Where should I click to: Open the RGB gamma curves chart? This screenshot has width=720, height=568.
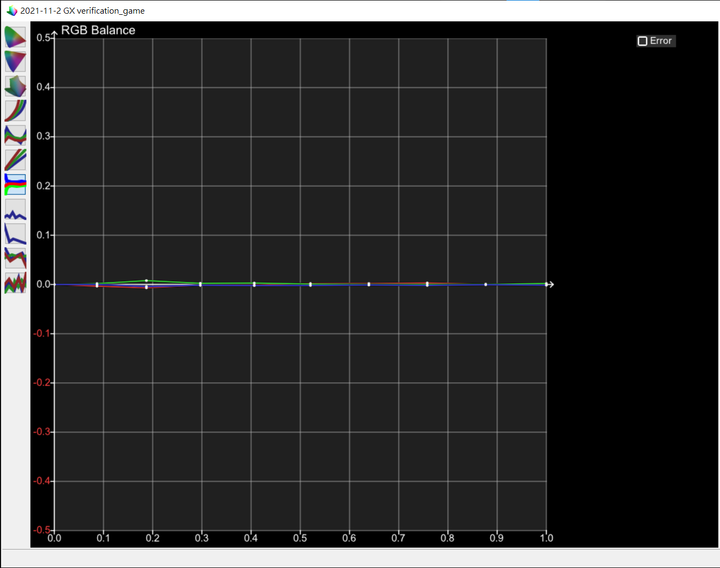click(x=15, y=111)
